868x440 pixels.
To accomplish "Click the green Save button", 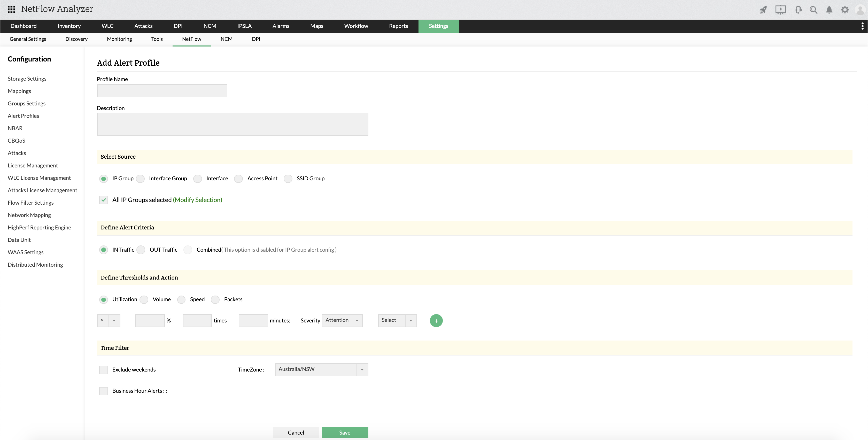I will 345,432.
